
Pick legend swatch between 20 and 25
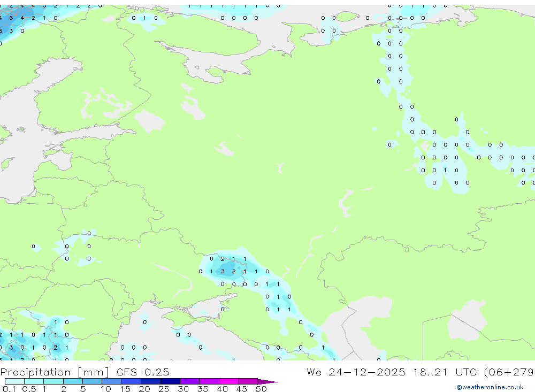(x=151, y=381)
